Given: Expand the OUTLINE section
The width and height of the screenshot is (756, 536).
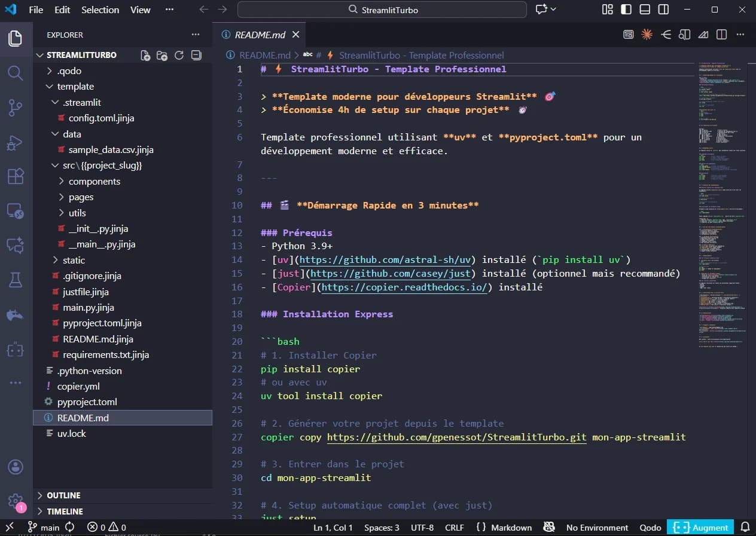Looking at the screenshot, I should click(63, 495).
